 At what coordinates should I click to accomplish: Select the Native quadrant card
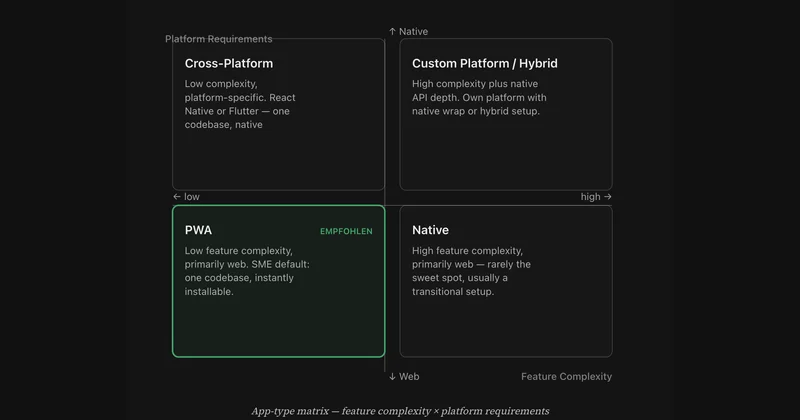(506, 281)
